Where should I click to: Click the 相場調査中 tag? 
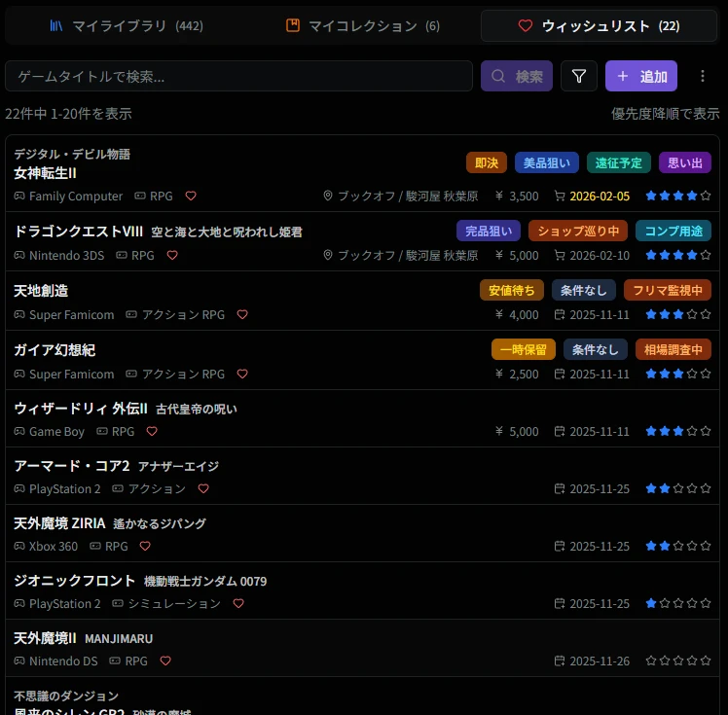coord(673,350)
